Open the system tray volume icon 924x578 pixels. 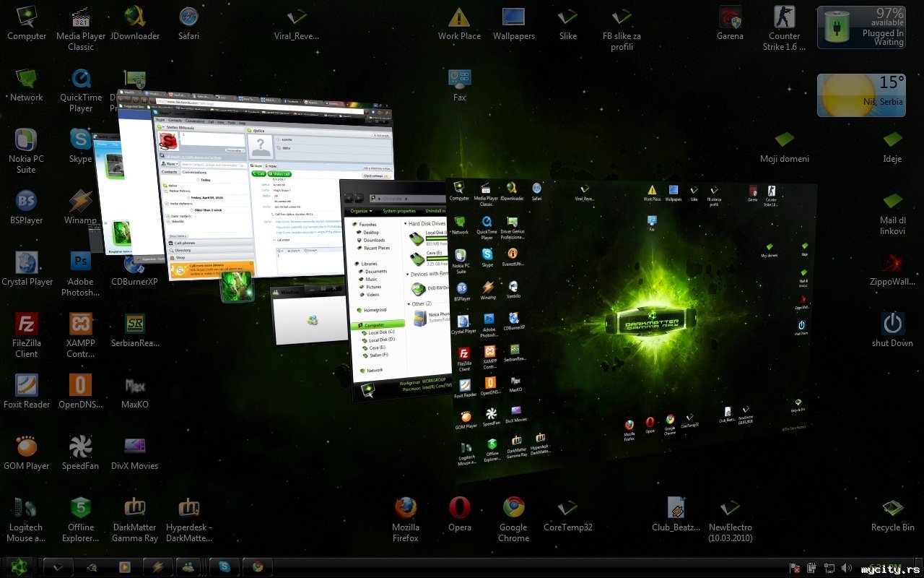click(848, 568)
